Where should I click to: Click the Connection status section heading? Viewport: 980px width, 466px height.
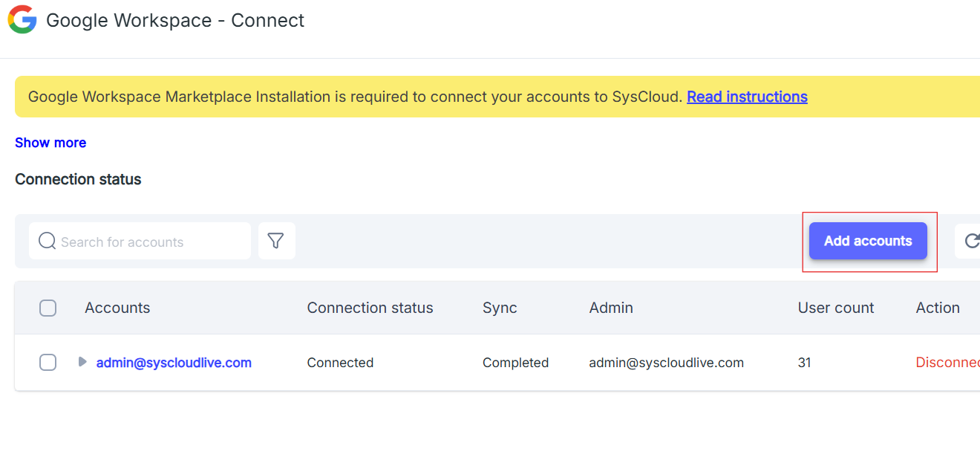coord(78,179)
